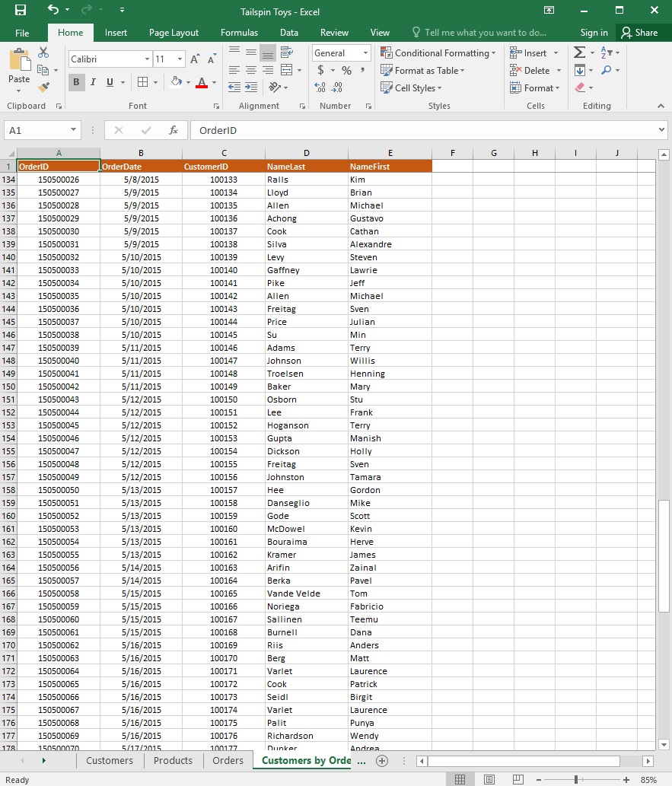Click the Paste clipboard icon
The width and height of the screenshot is (672, 786).
tap(19, 60)
